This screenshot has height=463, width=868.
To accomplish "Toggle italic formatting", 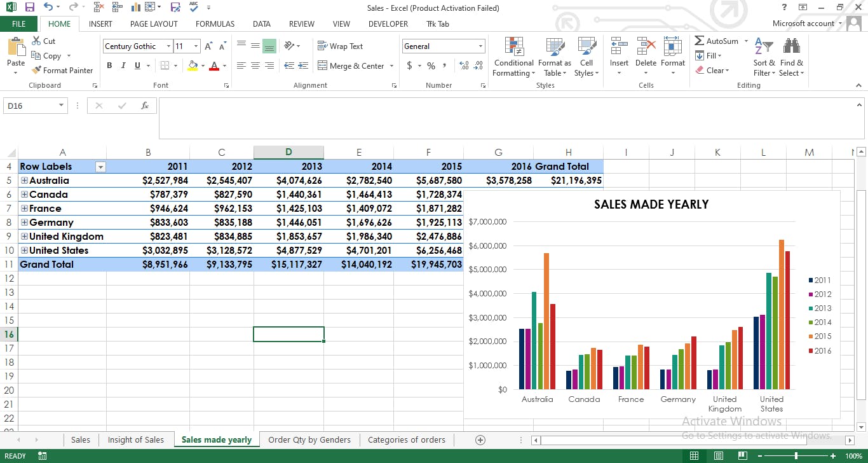I will click(123, 66).
